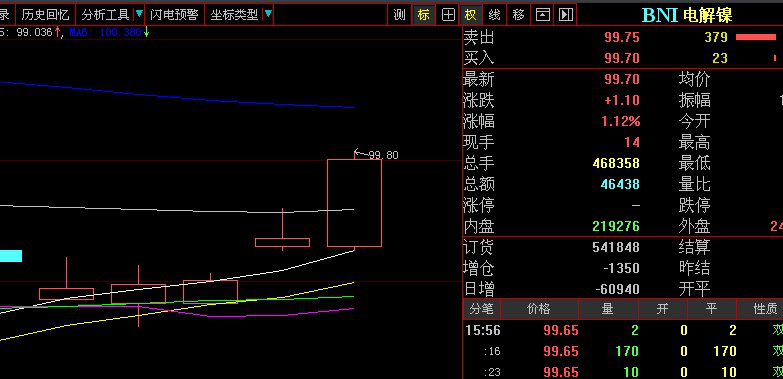Click the 性质 column header
The image size is (783, 379).
766,309
